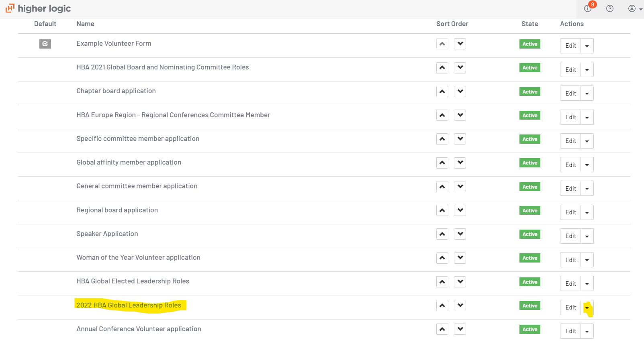Move HBA Global Elected Leadership Roles up

442,282
